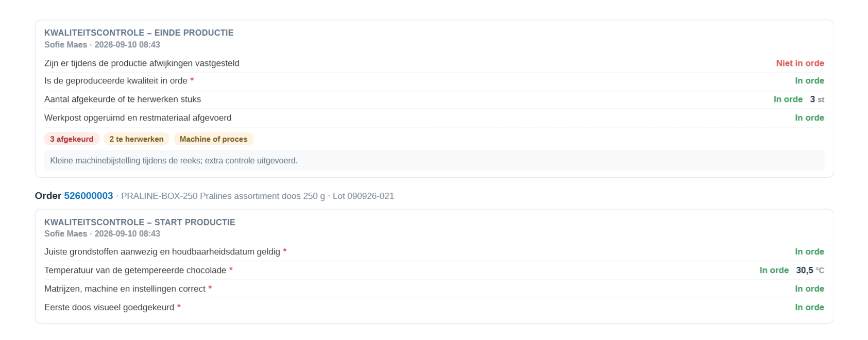Select "Juiste grondstoffen aanwezig en houdbaarheidsdatum geldig"
The height and width of the screenshot is (340, 868).
162,251
